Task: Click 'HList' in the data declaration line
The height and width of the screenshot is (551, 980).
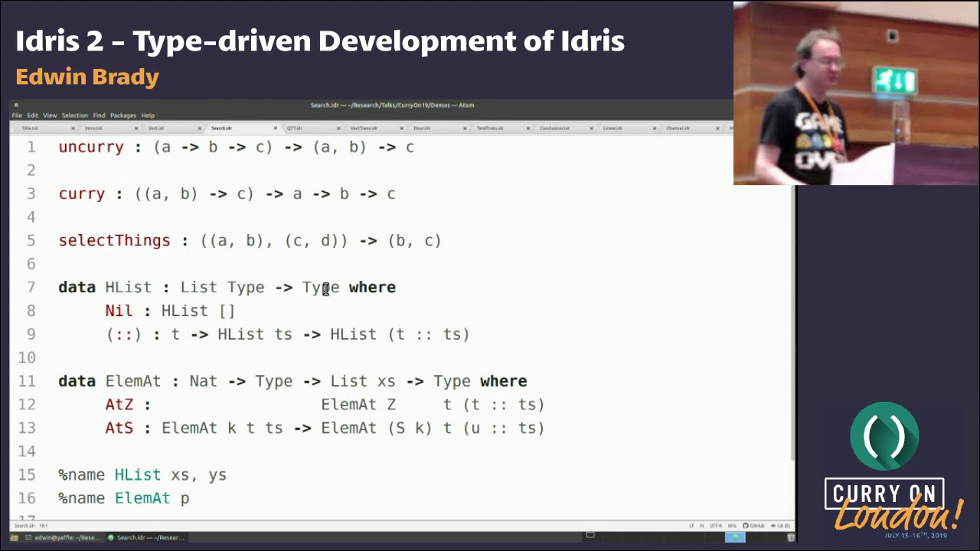Action: coord(129,287)
